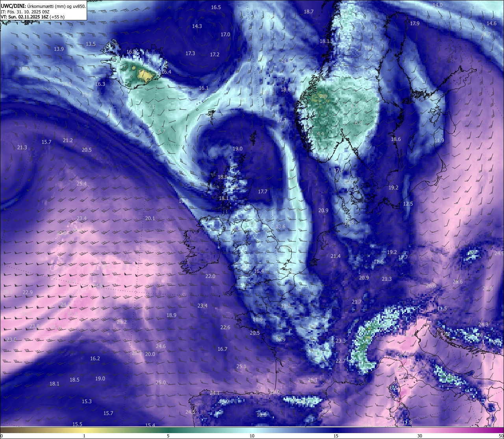Click the map value "17.2"
The image size is (504, 439).
point(215,55)
